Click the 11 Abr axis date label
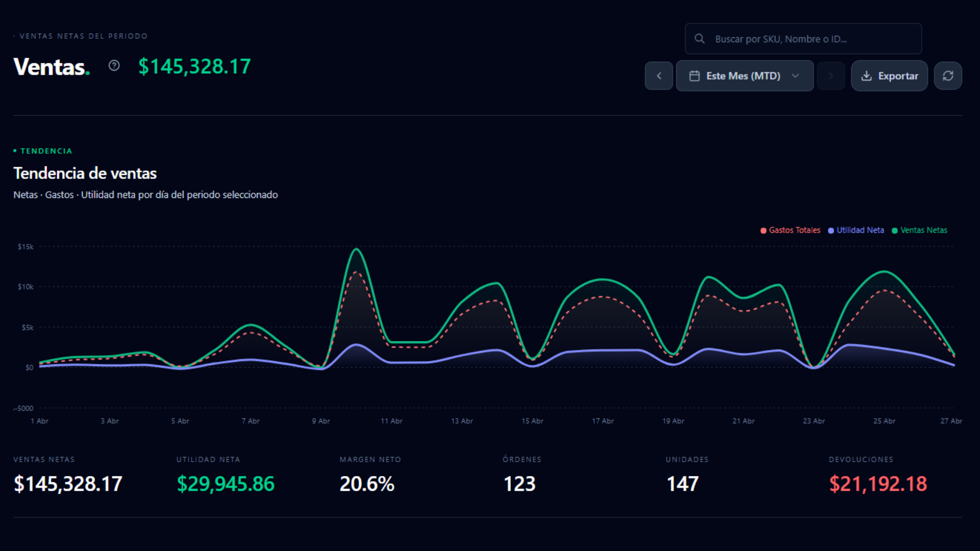This screenshot has width=980, height=551. (x=391, y=421)
